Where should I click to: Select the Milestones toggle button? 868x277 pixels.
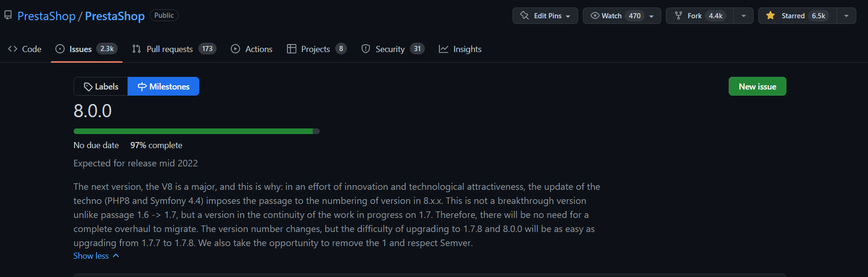(163, 86)
